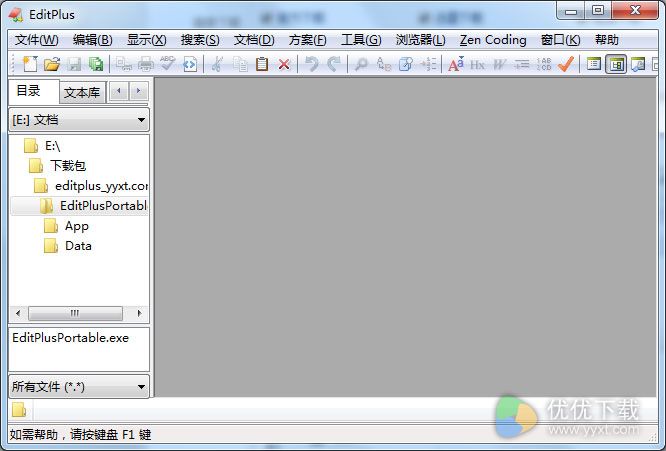Select the E:\ folder
Screen dimensions: 666x451
[42, 146]
